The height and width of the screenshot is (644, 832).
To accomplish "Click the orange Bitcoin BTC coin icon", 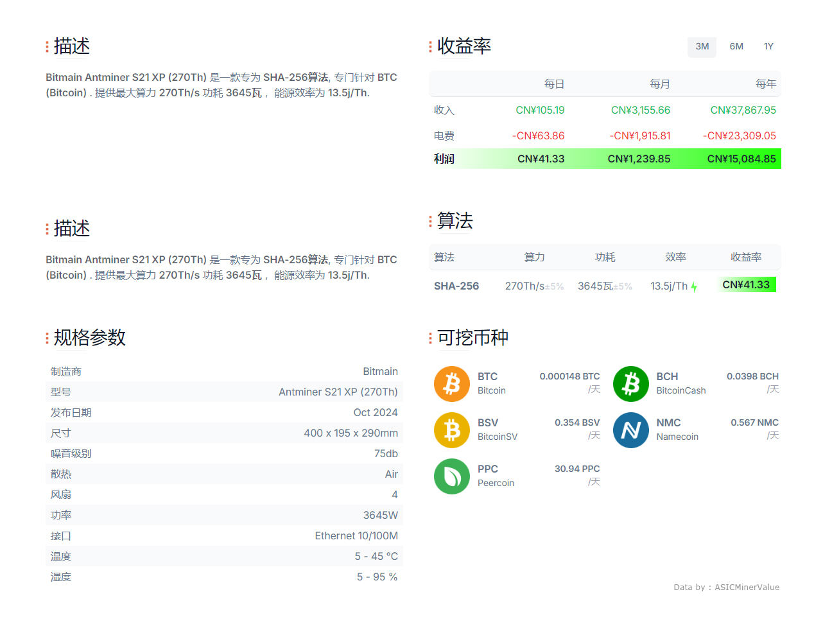I will (x=452, y=384).
